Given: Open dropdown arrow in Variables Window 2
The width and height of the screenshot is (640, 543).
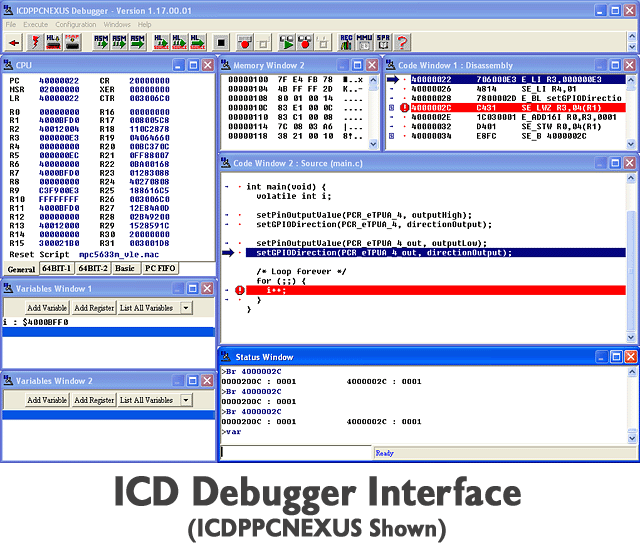Looking at the screenshot, I should [x=186, y=400].
